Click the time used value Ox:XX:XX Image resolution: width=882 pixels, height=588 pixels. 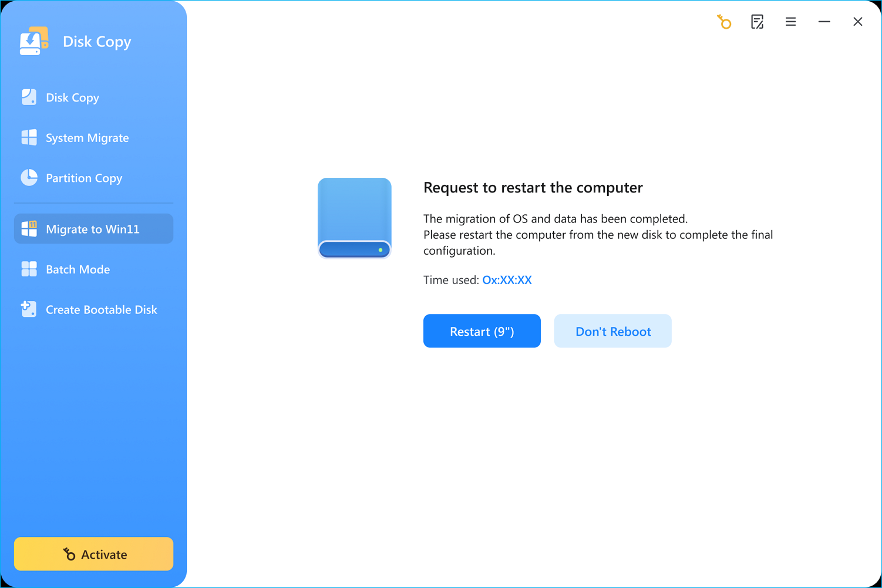point(507,280)
